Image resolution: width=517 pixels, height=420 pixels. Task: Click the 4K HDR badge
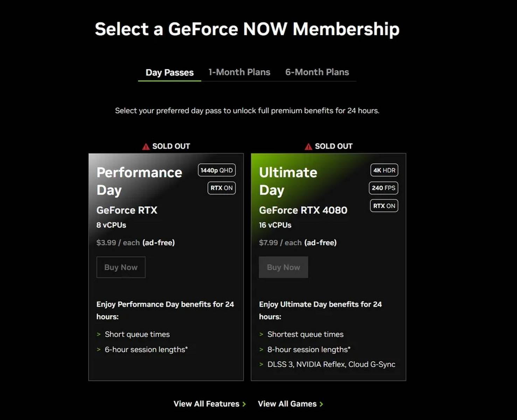(x=383, y=170)
